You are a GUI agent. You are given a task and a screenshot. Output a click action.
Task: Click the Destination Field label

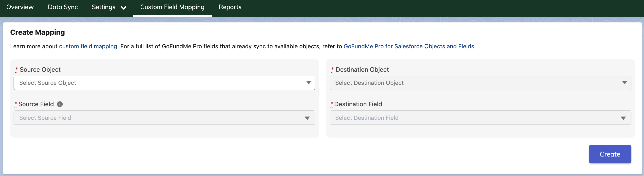click(358, 104)
